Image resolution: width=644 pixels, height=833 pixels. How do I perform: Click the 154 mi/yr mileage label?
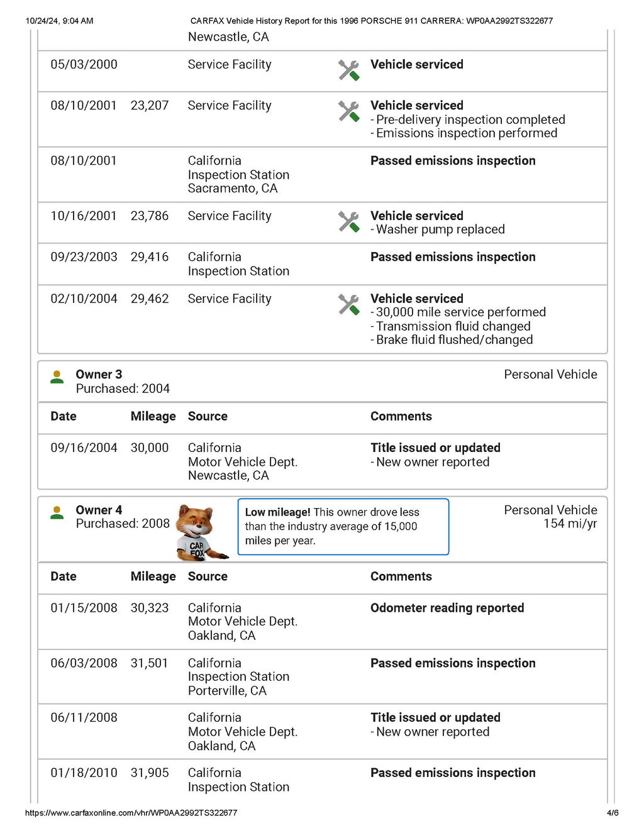tap(570, 524)
